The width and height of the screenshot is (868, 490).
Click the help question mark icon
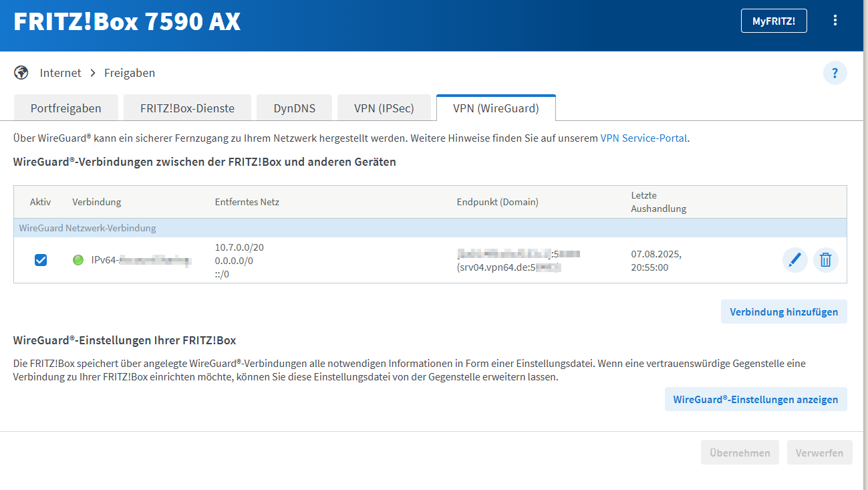point(835,73)
